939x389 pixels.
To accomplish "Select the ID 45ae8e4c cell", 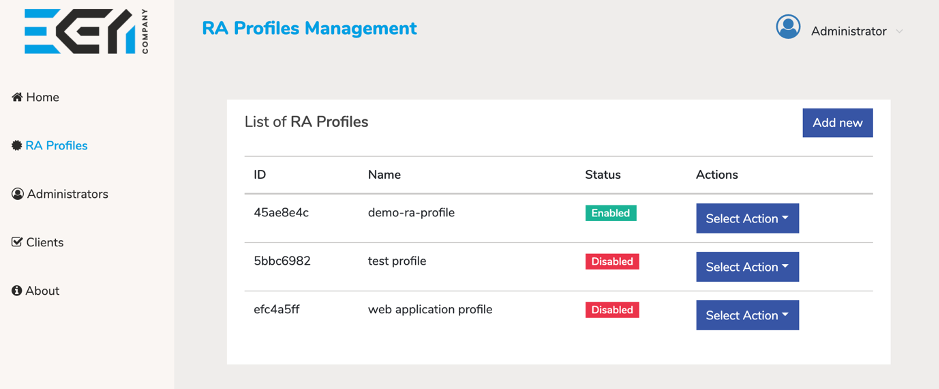I will pyautogui.click(x=281, y=213).
